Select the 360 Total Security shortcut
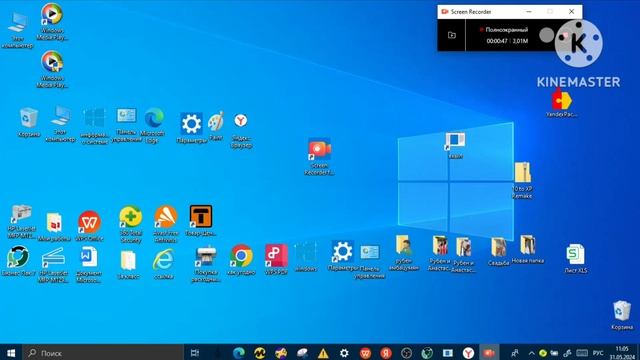This screenshot has width=640, height=360. point(131,224)
